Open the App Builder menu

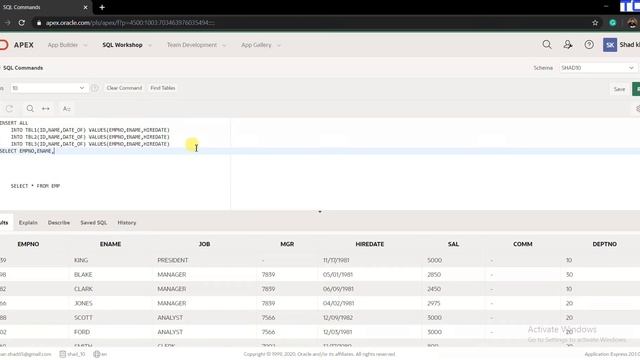pyautogui.click(x=62, y=45)
